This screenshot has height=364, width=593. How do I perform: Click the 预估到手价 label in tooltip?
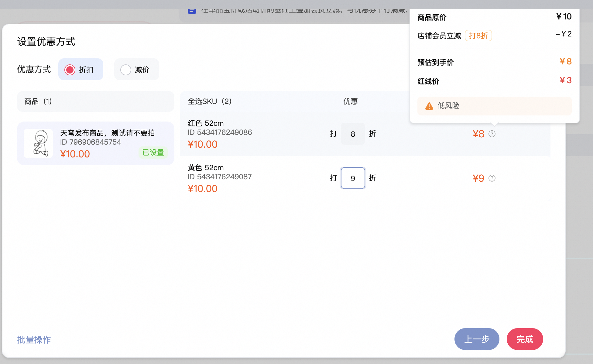[x=435, y=63]
